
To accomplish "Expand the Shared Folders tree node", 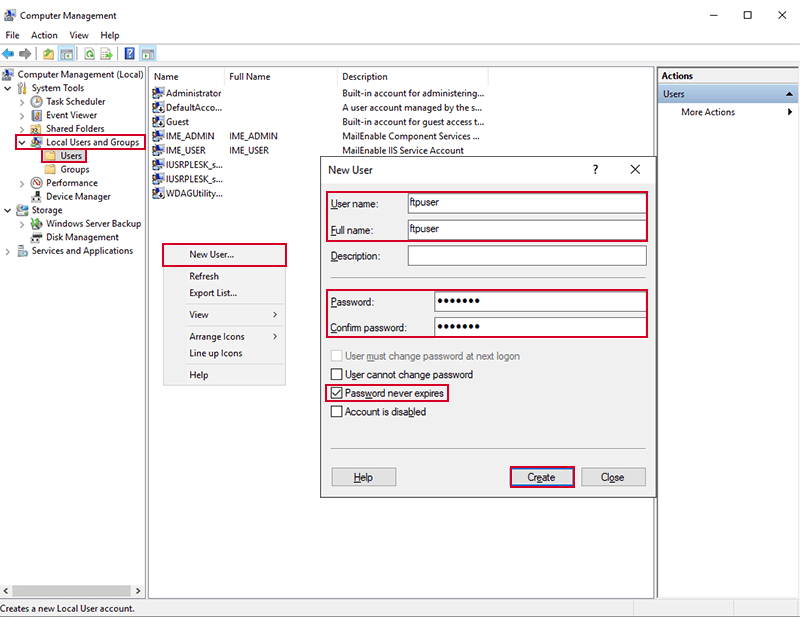I will coord(22,129).
